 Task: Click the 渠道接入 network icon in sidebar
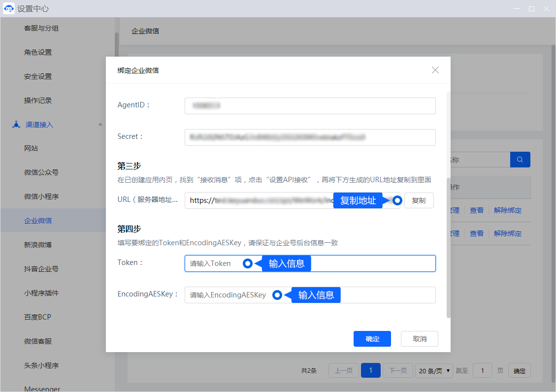point(16,125)
